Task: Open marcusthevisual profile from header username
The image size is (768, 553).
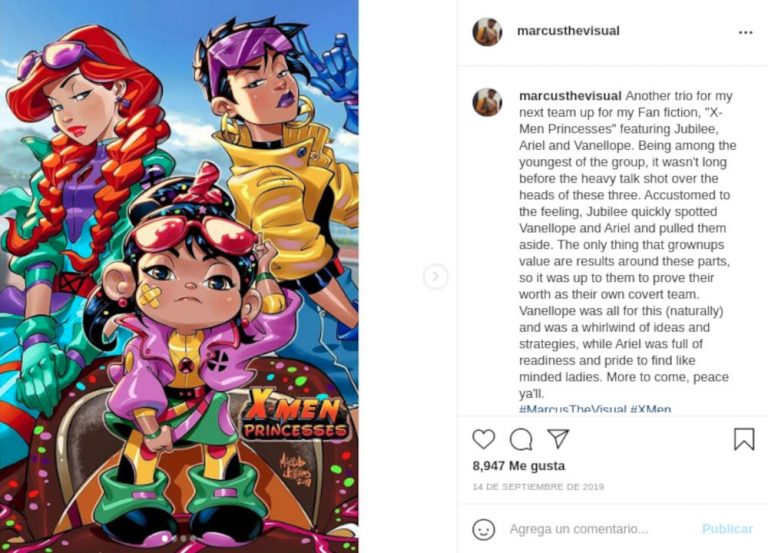Action: [568, 31]
